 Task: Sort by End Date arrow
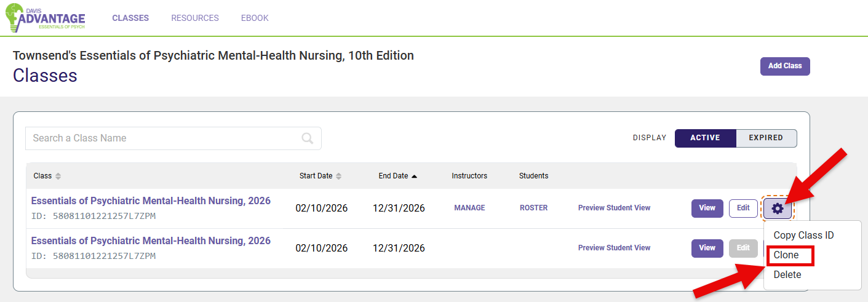[414, 176]
